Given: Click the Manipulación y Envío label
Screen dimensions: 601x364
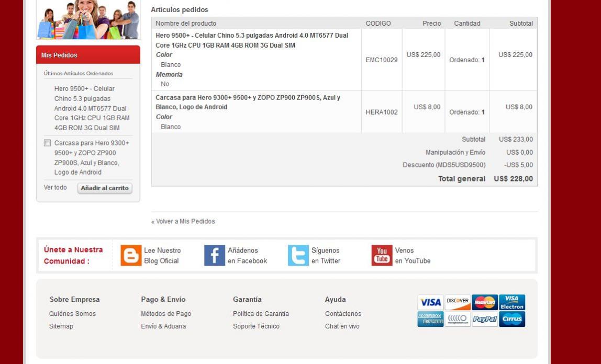Looking at the screenshot, I should point(455,152).
